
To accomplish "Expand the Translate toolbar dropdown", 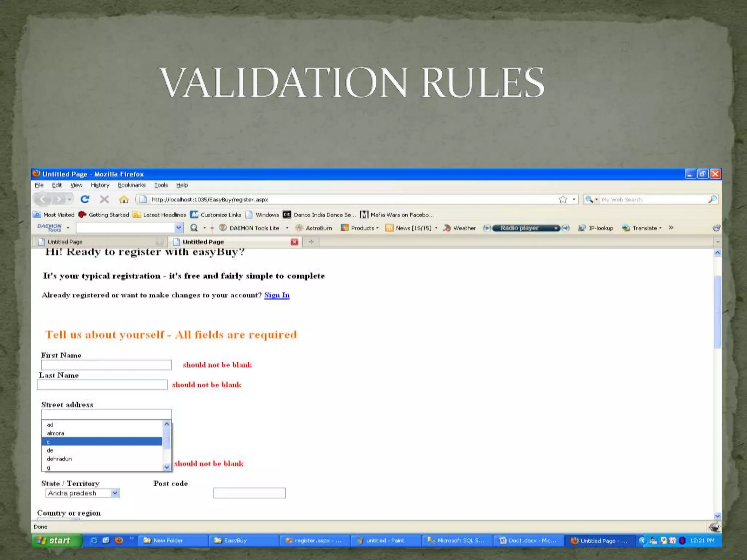I will [x=660, y=228].
